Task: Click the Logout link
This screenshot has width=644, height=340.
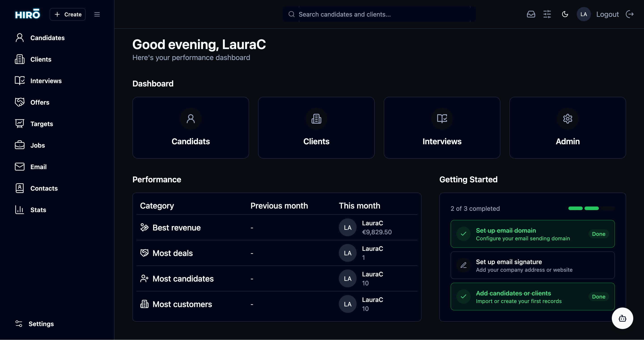Action: (608, 14)
